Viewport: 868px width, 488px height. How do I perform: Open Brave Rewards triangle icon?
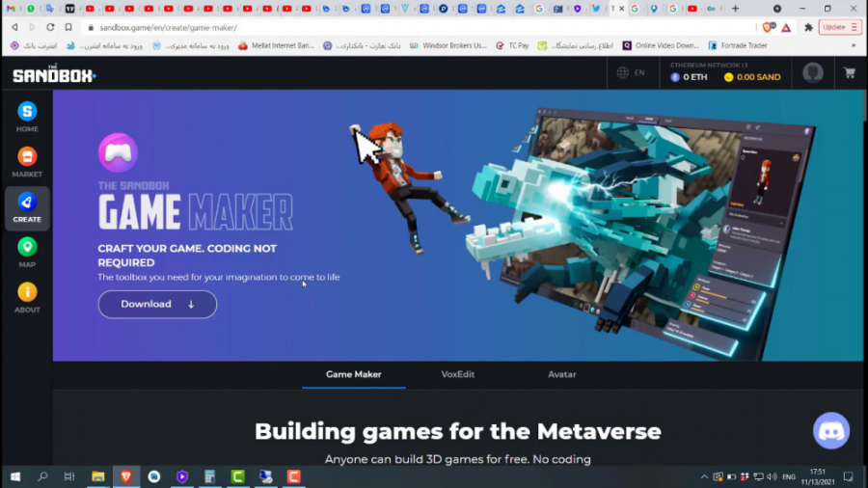[786, 27]
